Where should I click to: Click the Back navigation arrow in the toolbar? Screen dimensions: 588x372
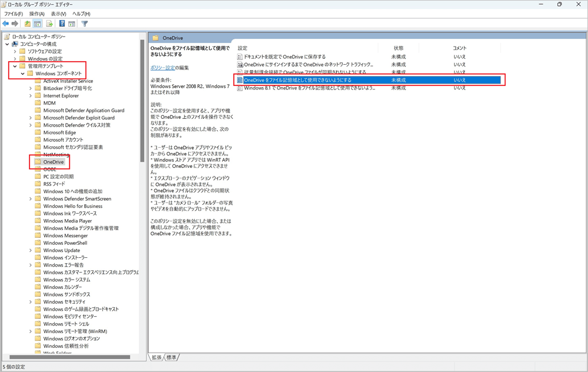point(5,24)
